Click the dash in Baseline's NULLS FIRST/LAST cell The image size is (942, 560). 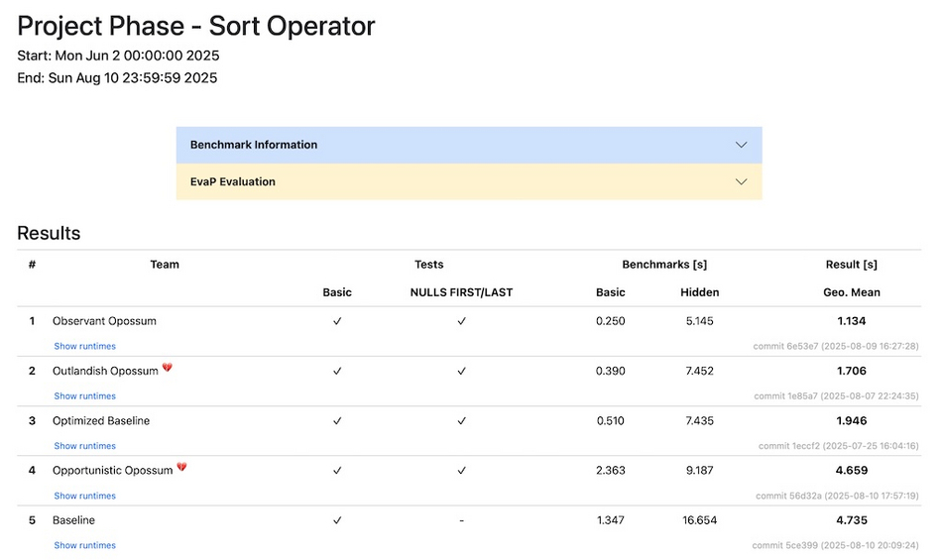click(461, 520)
